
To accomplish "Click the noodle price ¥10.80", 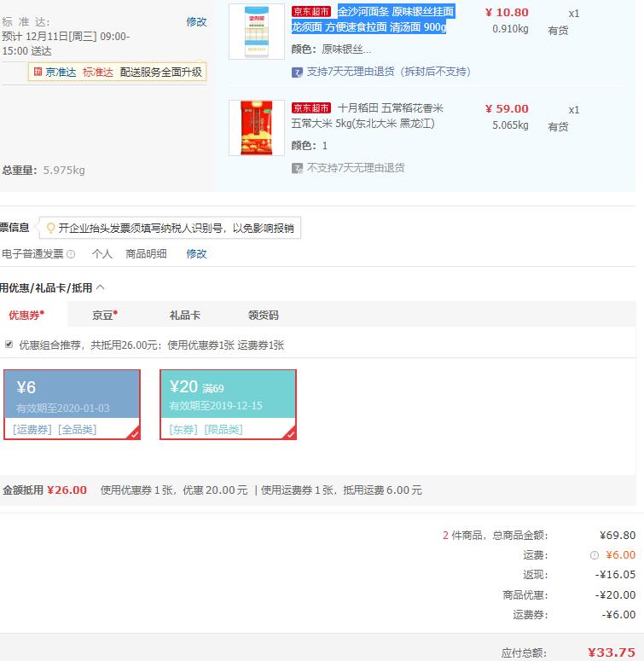I will 507,13.
